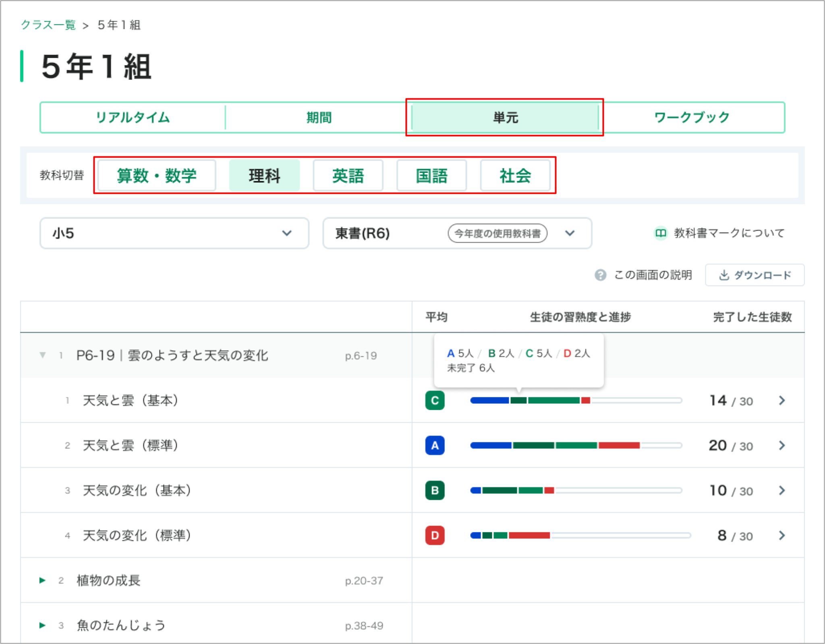825x644 pixels.
Task: Open 教科書マークについて link
Action: coord(729,233)
